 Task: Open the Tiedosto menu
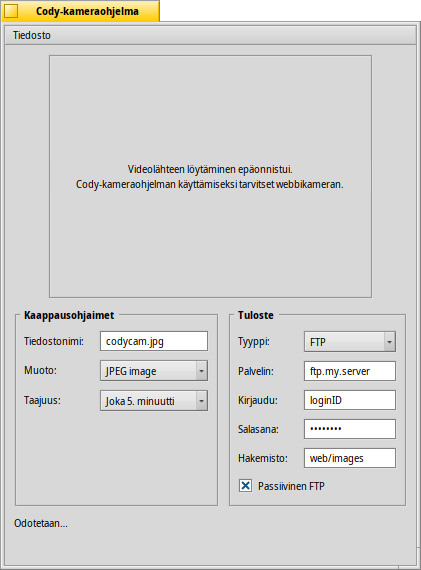point(32,35)
